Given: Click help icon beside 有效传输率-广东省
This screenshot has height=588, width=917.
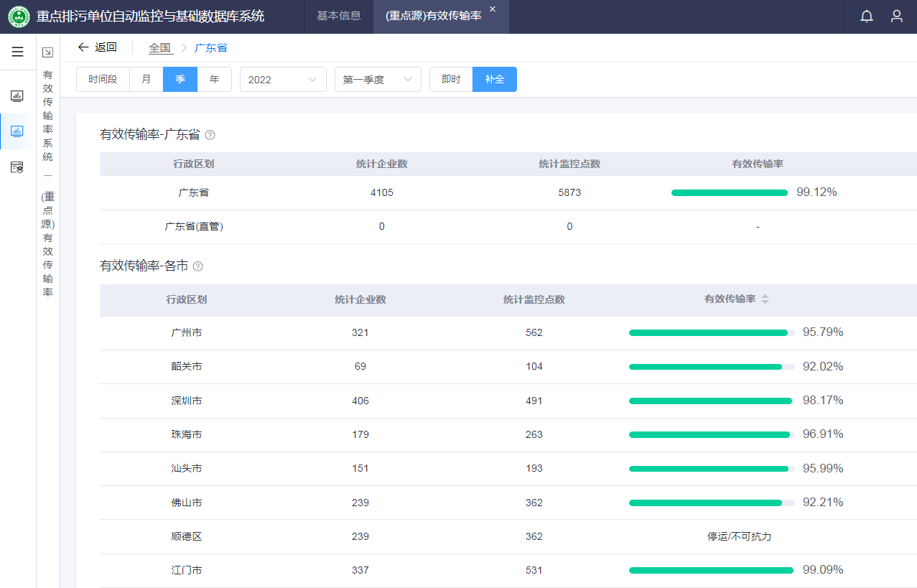Looking at the screenshot, I should 210,134.
